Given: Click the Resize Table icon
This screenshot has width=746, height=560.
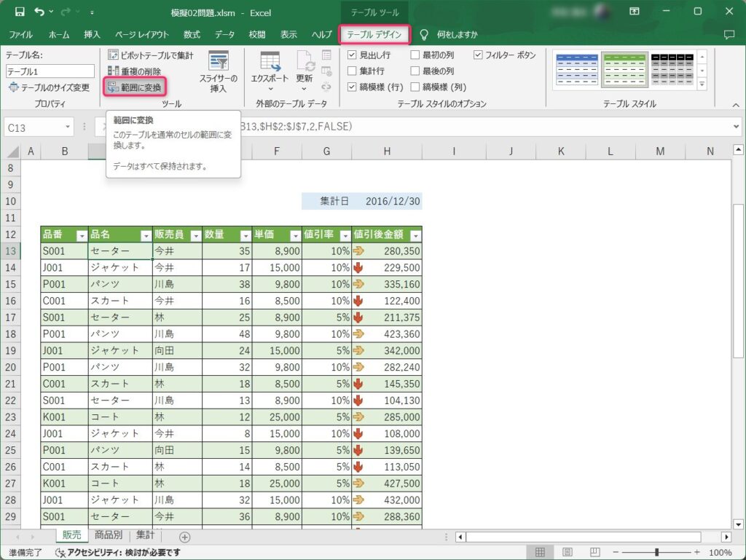Looking at the screenshot, I should point(14,87).
